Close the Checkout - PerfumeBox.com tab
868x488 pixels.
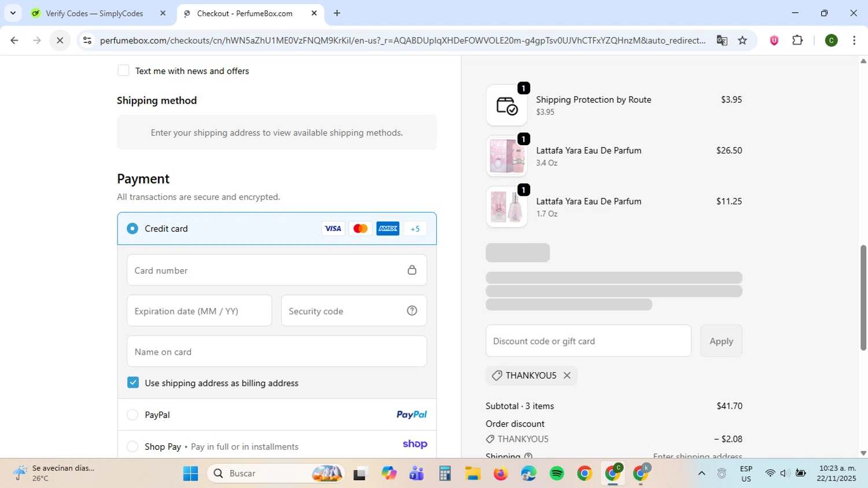(x=314, y=13)
